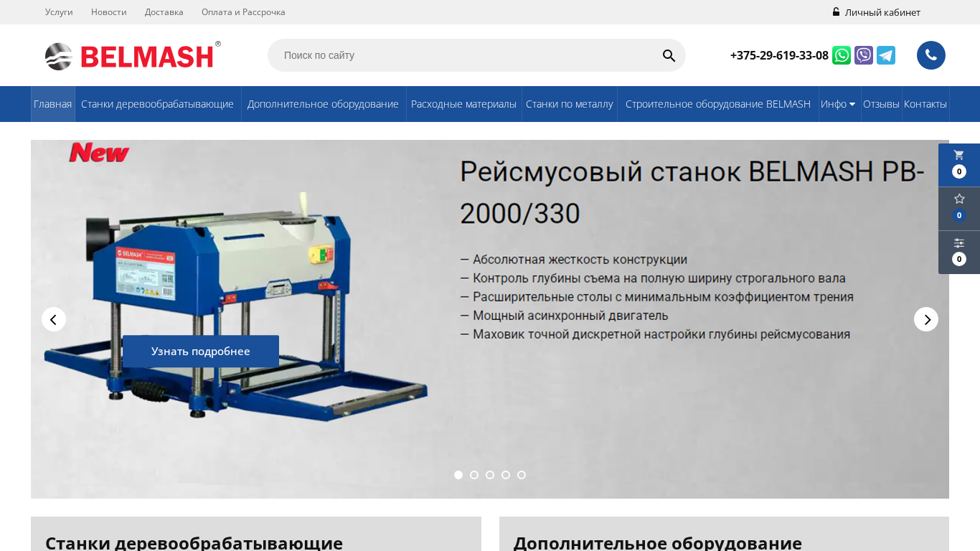Select the third slider dot
This screenshot has height=551, width=980.
point(490,475)
